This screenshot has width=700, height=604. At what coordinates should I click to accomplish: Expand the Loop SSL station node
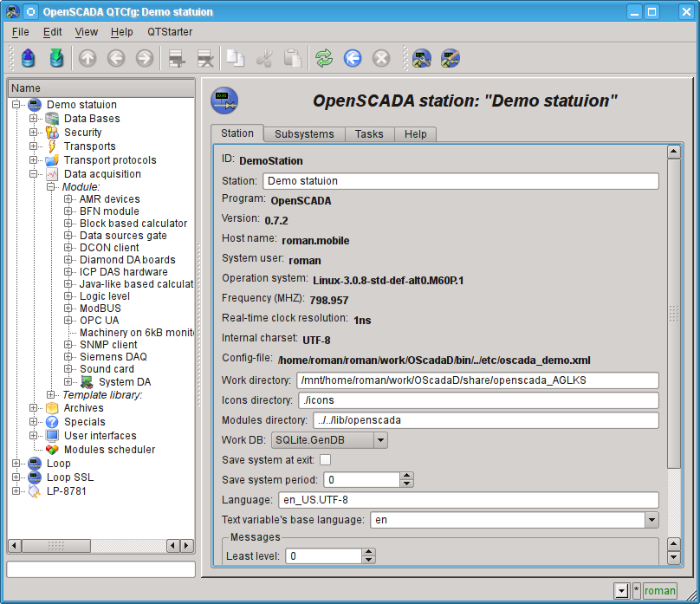[16, 477]
